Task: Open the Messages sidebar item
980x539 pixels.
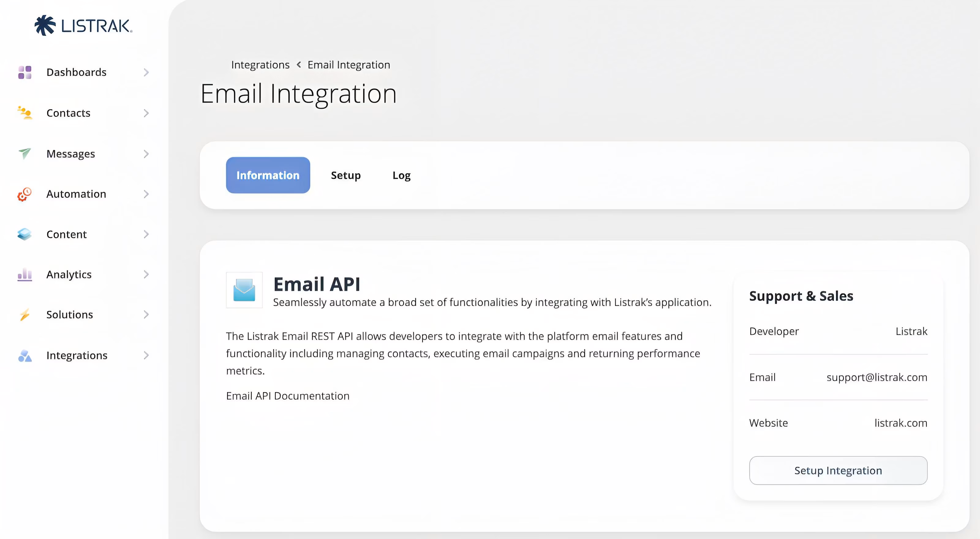Action: click(84, 154)
